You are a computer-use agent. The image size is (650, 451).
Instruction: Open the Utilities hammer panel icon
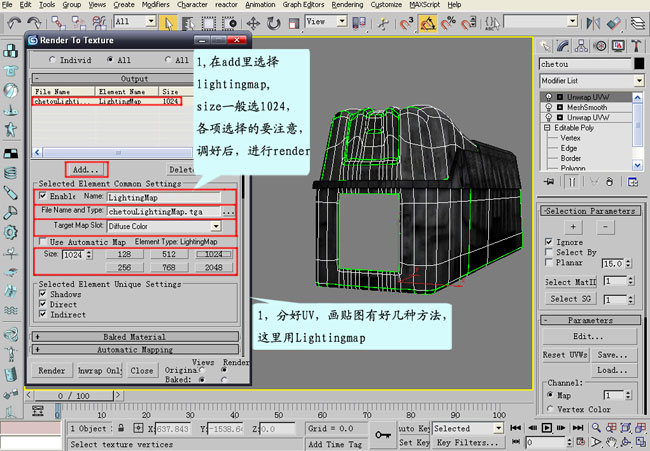[636, 46]
